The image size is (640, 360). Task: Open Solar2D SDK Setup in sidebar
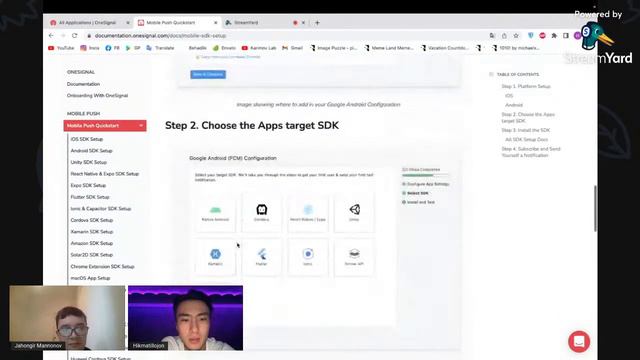pyautogui.click(x=91, y=255)
